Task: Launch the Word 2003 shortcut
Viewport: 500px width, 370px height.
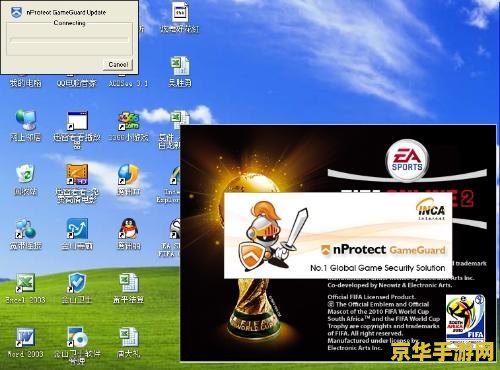Action: [x=25, y=337]
